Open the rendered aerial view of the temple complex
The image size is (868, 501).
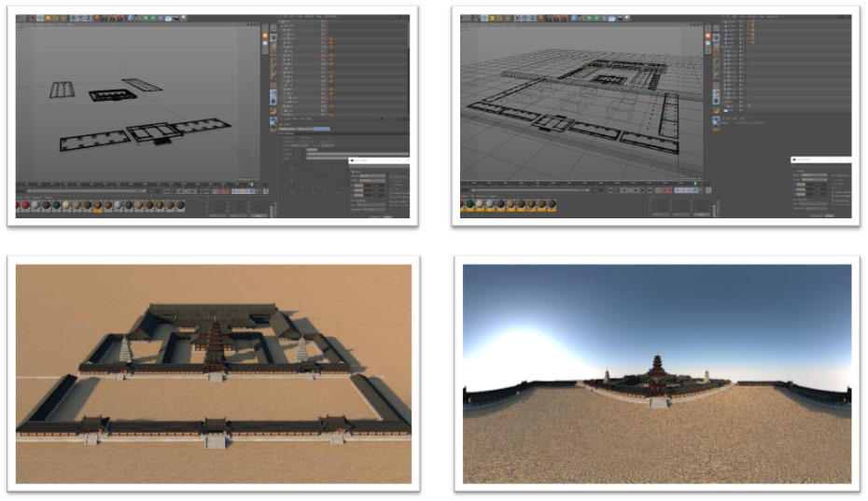pyautogui.click(x=214, y=373)
